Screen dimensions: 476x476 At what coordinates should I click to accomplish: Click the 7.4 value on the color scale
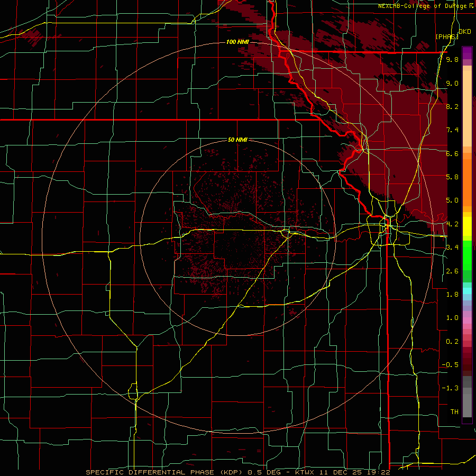452,130
